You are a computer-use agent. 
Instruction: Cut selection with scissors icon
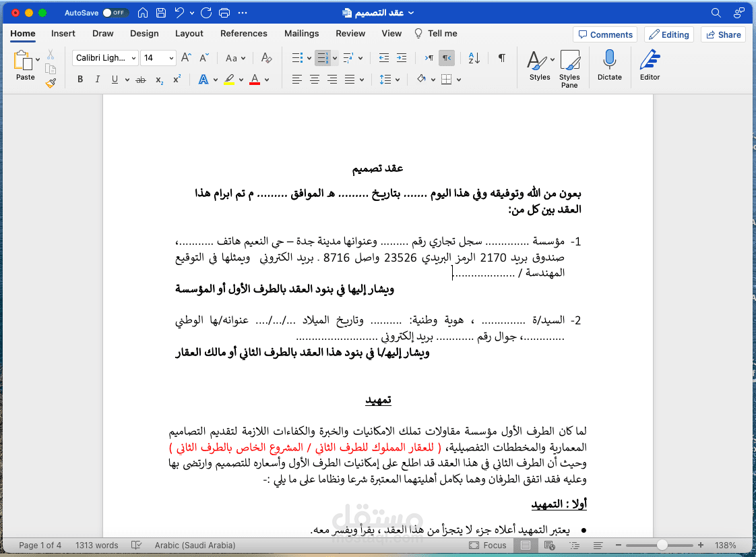coord(51,54)
